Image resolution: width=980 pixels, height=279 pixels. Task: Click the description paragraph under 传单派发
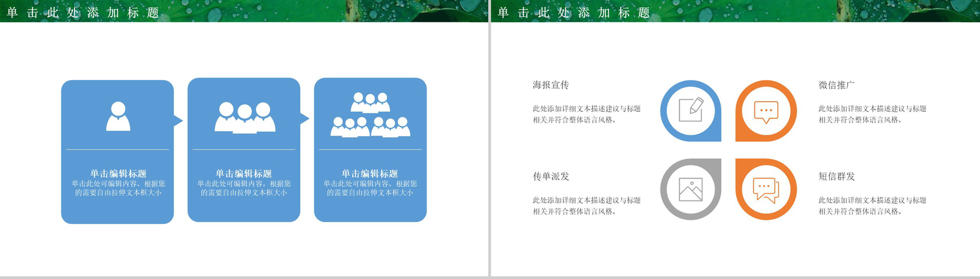click(587, 206)
